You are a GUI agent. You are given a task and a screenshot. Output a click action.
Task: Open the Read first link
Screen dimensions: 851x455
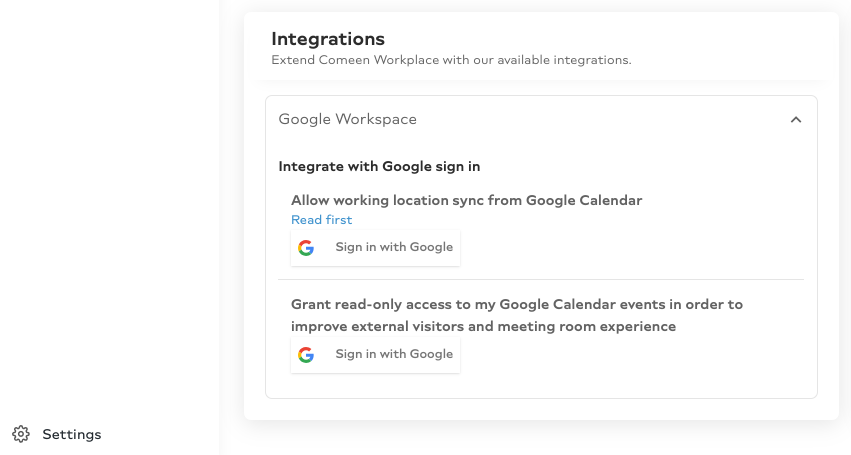pyautogui.click(x=321, y=220)
